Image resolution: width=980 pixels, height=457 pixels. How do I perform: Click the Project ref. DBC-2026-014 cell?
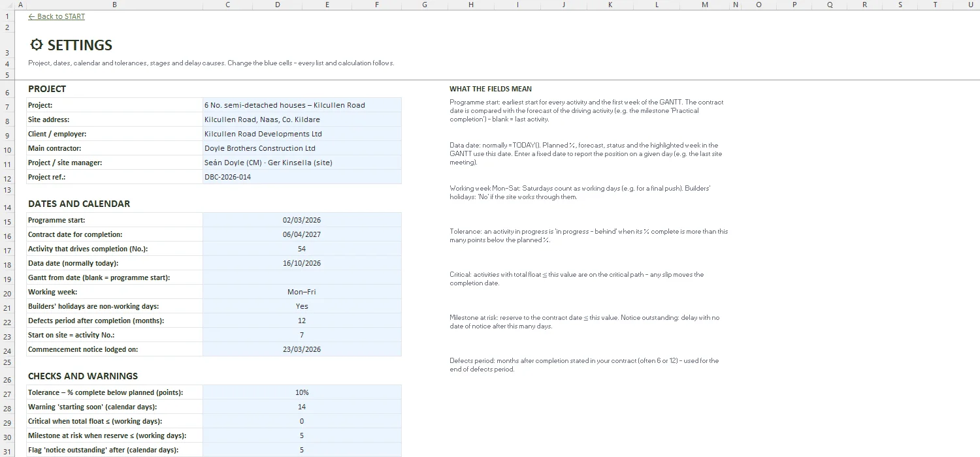point(302,177)
